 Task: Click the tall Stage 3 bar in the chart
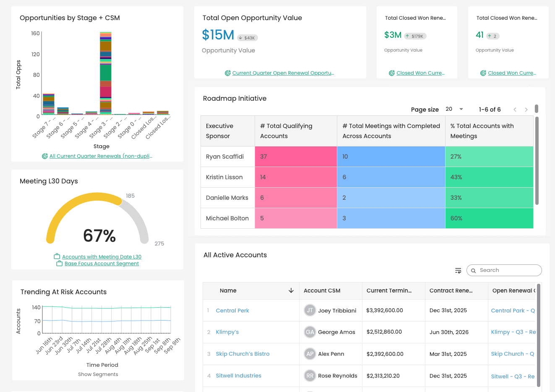coord(106,73)
